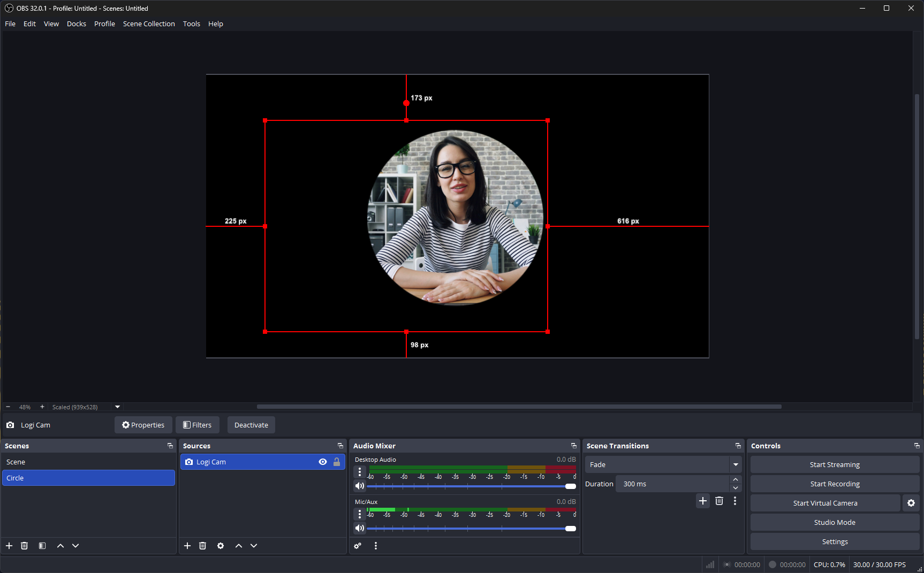Open scene filters icon in Scenes toolbar

coord(42,546)
